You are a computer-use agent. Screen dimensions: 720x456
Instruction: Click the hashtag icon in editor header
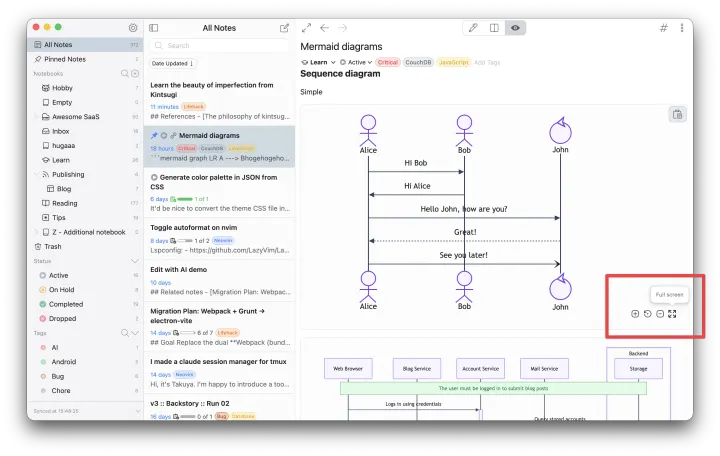(664, 28)
